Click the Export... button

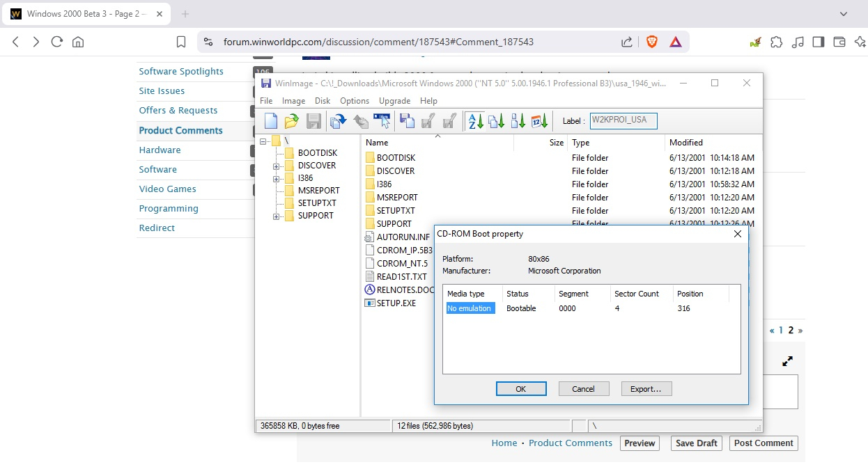click(646, 389)
